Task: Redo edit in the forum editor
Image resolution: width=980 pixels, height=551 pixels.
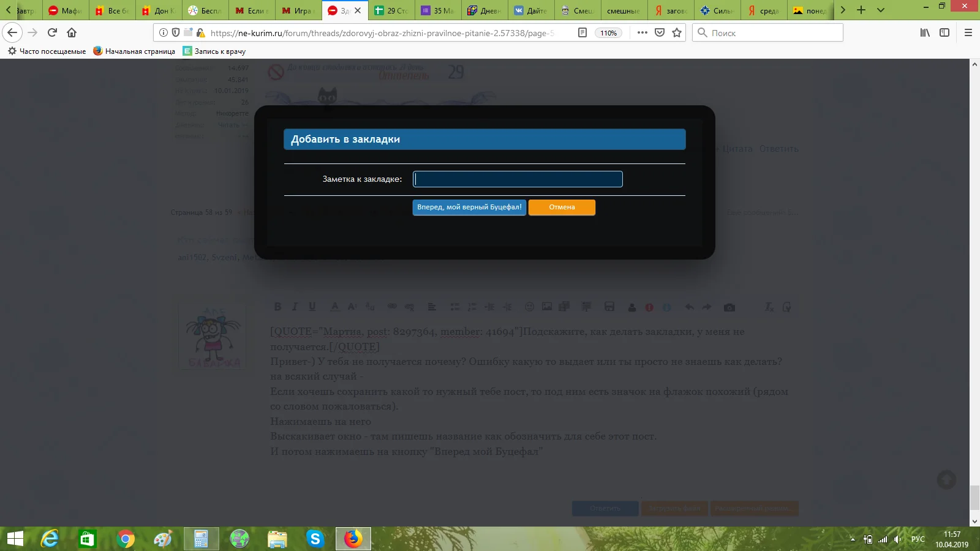Action: click(x=707, y=307)
